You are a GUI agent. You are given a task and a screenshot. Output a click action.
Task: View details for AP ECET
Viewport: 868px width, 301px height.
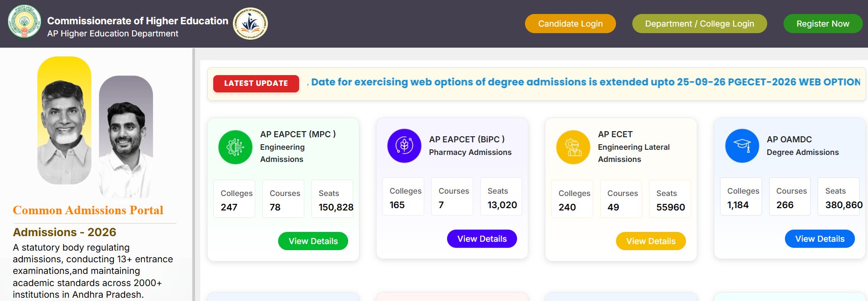(651, 241)
